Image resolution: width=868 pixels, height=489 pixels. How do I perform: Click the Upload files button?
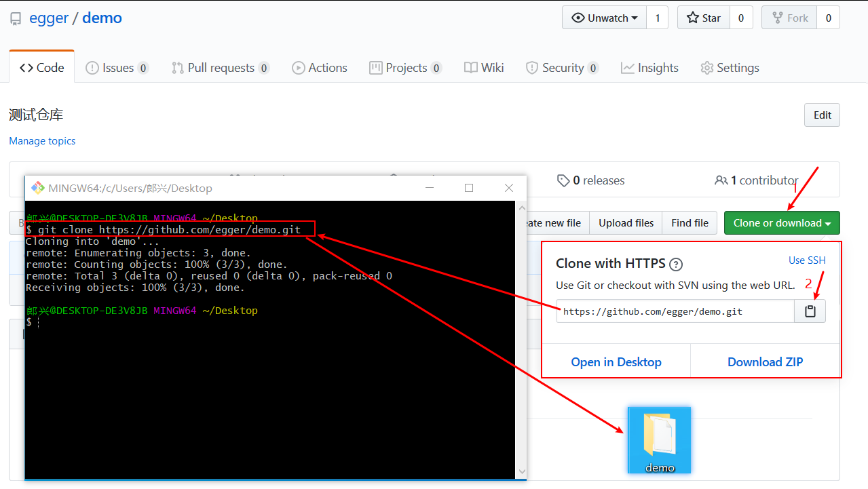point(626,223)
